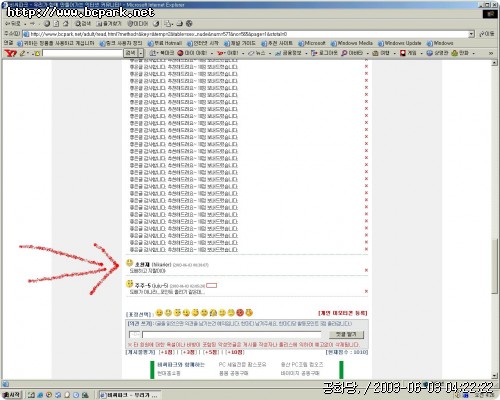This screenshot has height=400, width=500.
Task: Open the 개인 이모티콘 등록 link
Action: (x=343, y=313)
